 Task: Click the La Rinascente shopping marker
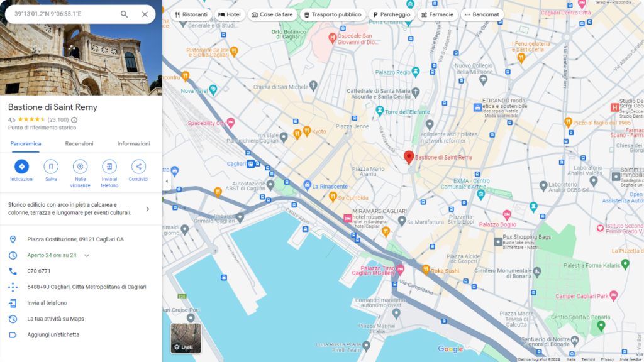(x=307, y=185)
